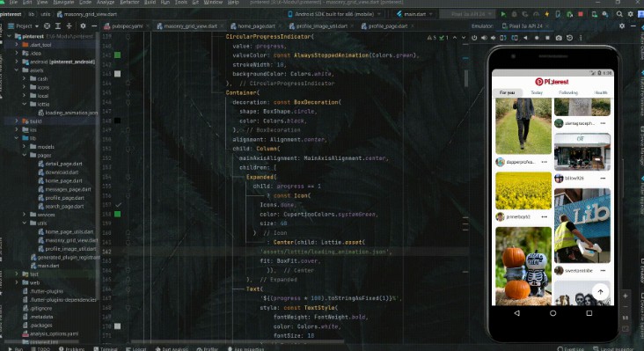Open device selector Android SDK dropdown

tap(334, 14)
